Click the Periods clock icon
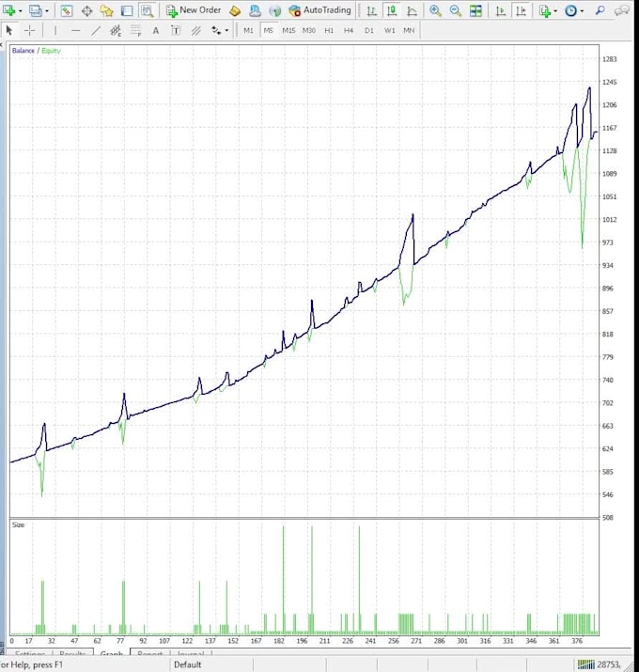 click(x=570, y=10)
